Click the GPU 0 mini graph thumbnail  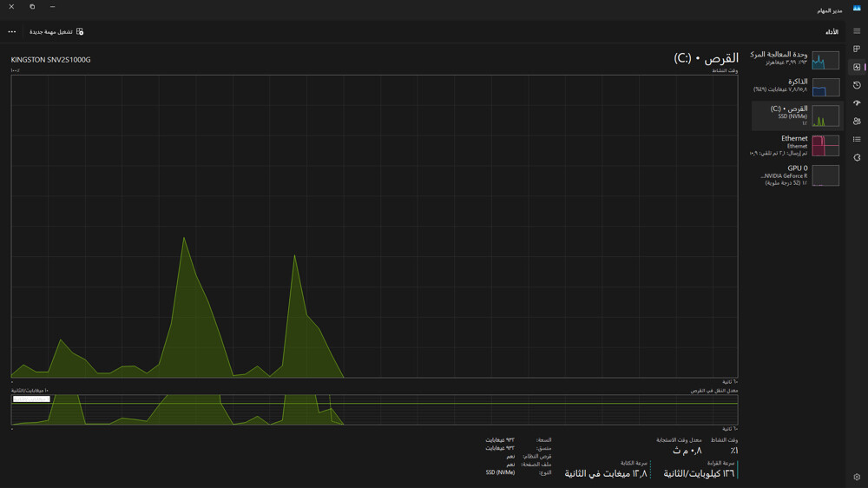click(x=825, y=175)
